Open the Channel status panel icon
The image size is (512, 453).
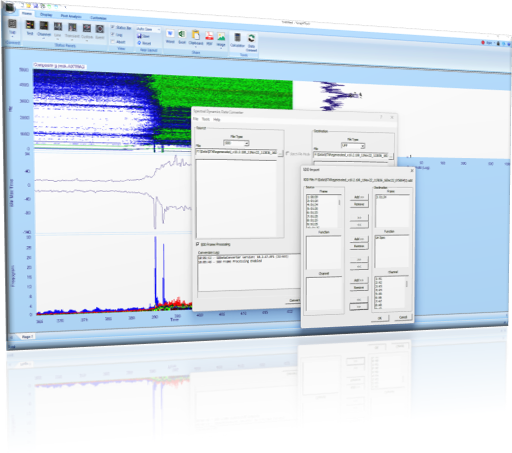tap(44, 26)
